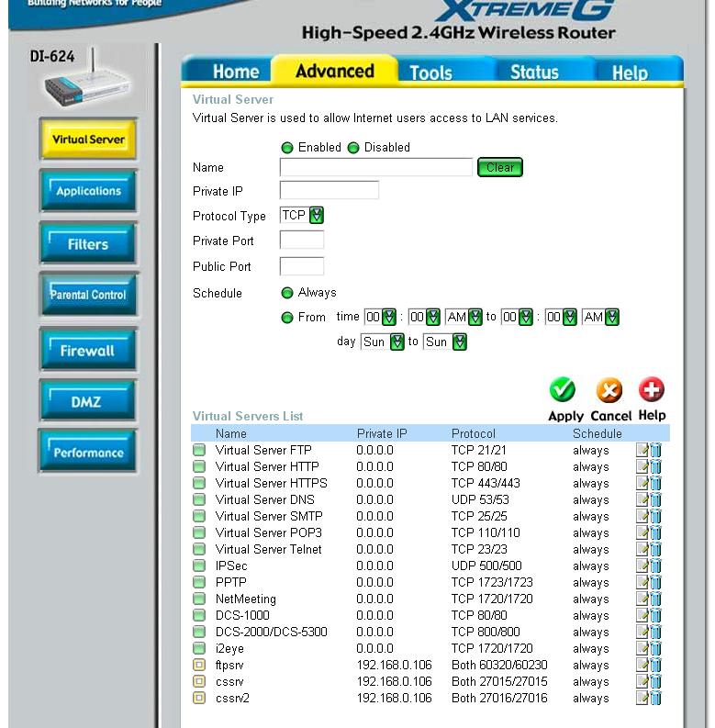
Task: Click the orange Cancel X icon
Action: tap(609, 390)
